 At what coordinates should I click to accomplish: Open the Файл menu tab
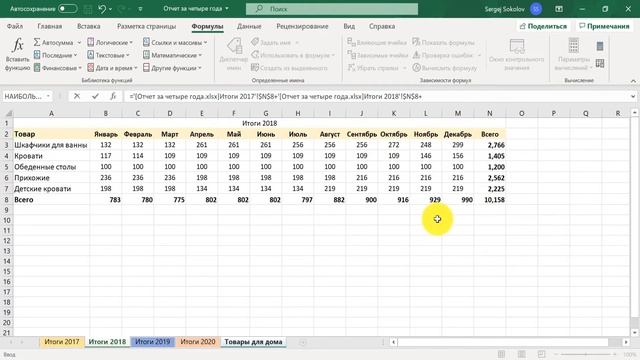pyautogui.click(x=15, y=26)
